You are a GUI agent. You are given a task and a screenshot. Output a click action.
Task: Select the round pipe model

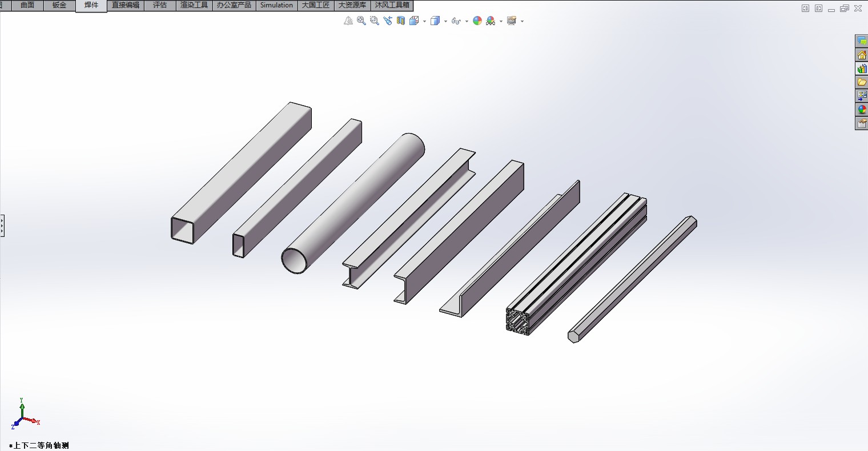[x=353, y=203]
